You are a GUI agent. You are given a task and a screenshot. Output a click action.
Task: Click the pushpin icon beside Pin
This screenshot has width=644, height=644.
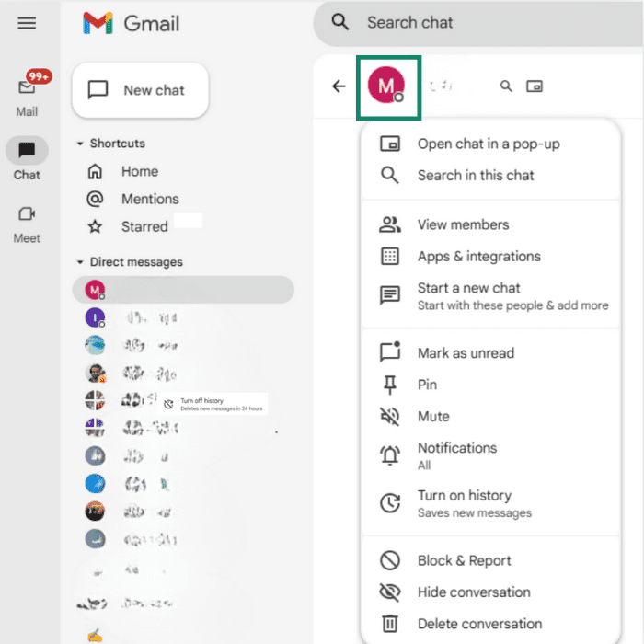coord(390,385)
